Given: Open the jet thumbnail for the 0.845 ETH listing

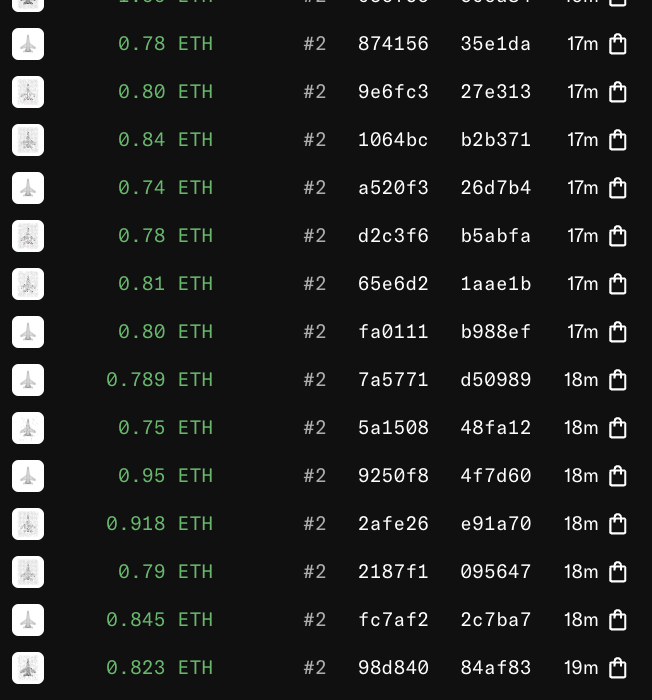Looking at the screenshot, I should (x=28, y=620).
